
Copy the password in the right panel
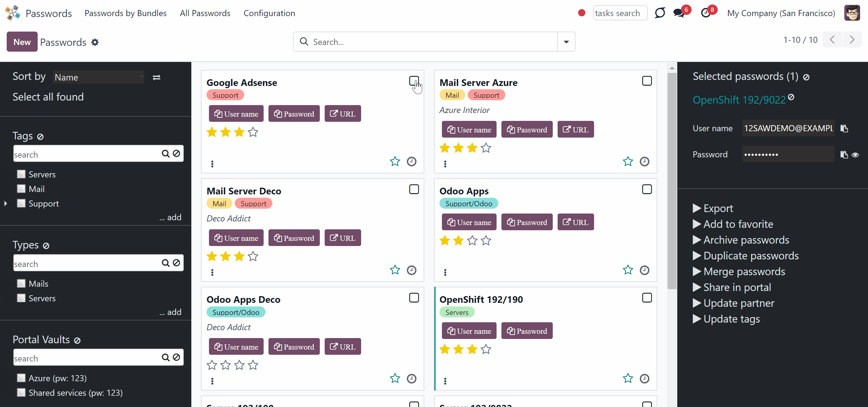pyautogui.click(x=844, y=155)
